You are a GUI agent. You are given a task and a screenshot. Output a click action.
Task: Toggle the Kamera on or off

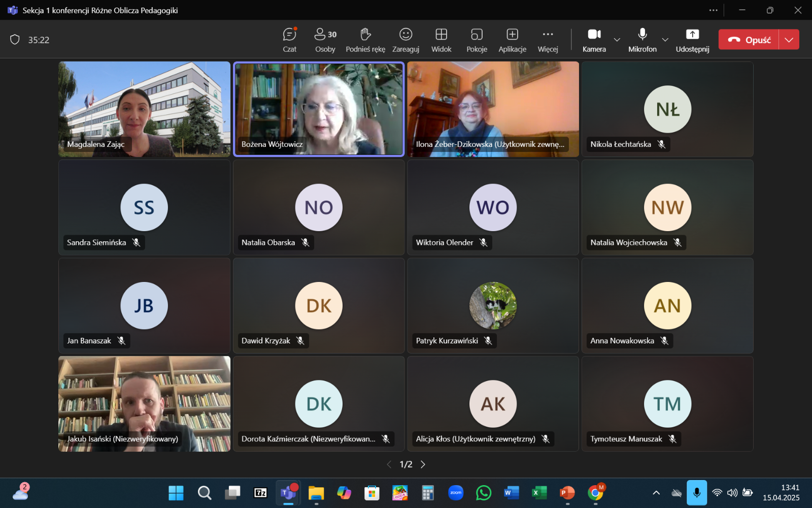(x=594, y=40)
